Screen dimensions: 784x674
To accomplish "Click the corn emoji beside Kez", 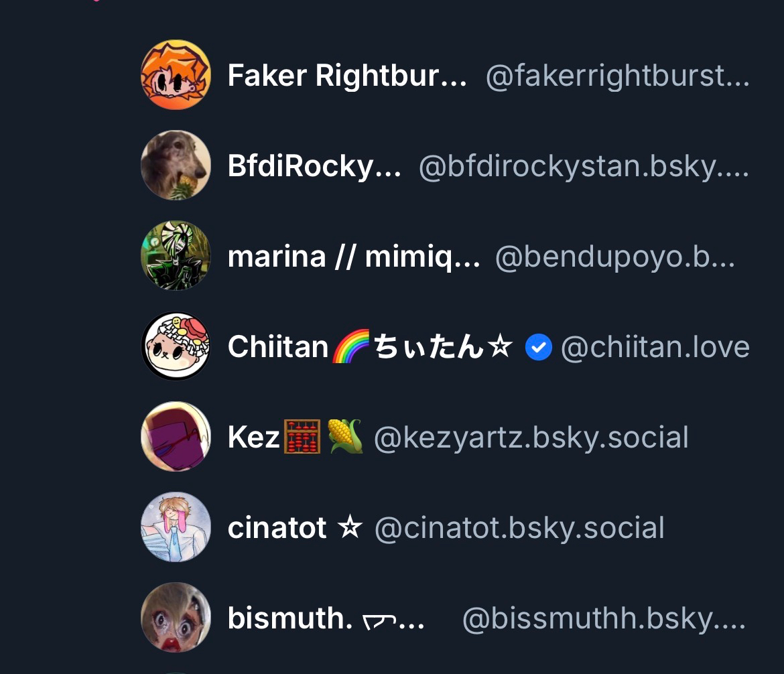I will [x=345, y=437].
